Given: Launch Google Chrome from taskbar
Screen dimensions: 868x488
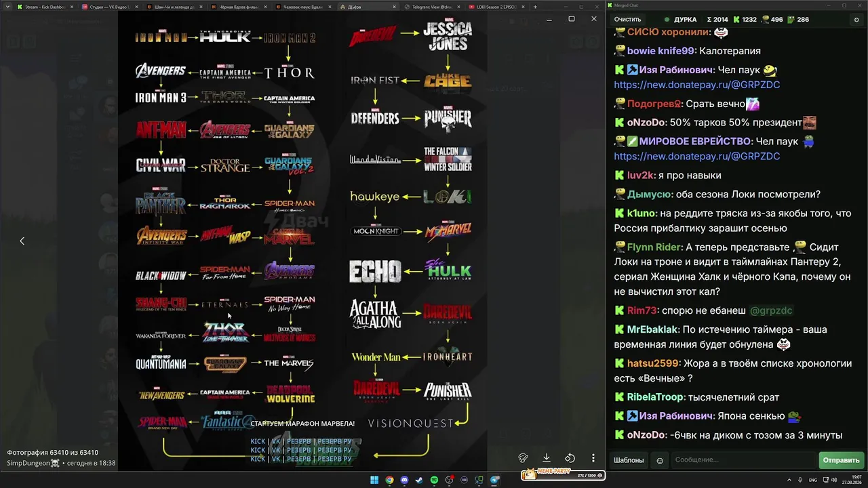Looking at the screenshot, I should point(389,481).
